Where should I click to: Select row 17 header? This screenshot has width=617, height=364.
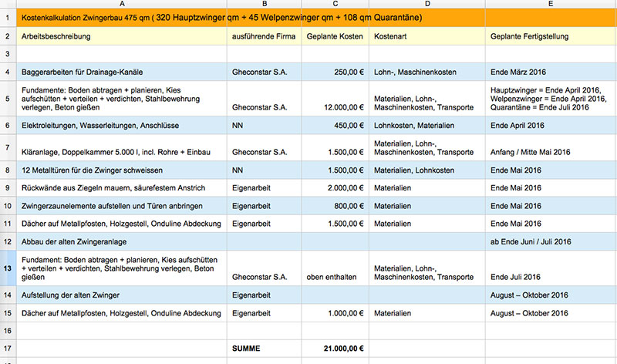tap(8, 349)
